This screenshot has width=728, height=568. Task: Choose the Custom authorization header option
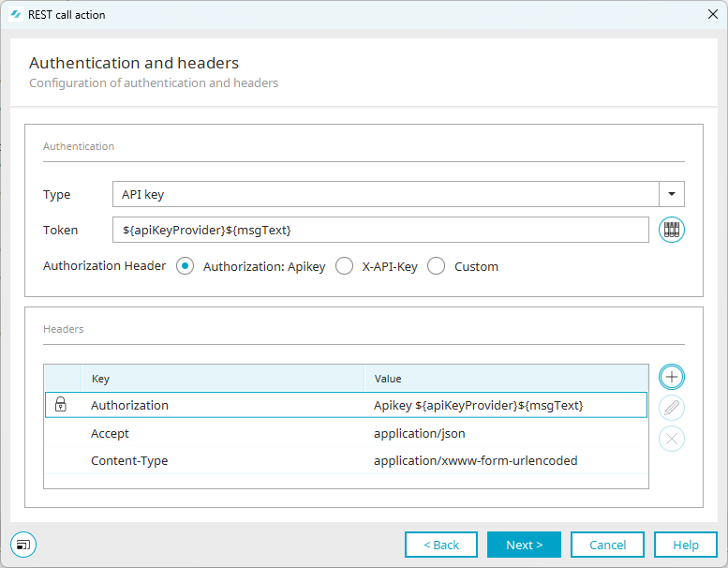click(437, 266)
